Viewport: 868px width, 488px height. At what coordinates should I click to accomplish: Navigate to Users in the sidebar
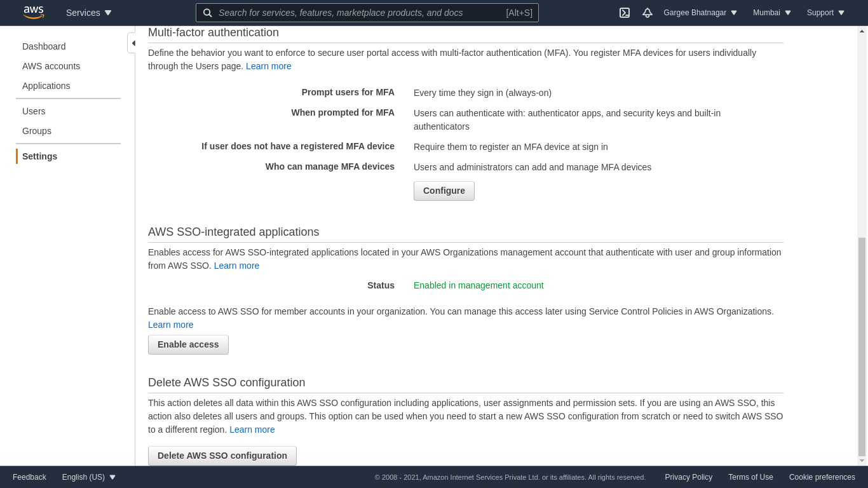tap(34, 111)
